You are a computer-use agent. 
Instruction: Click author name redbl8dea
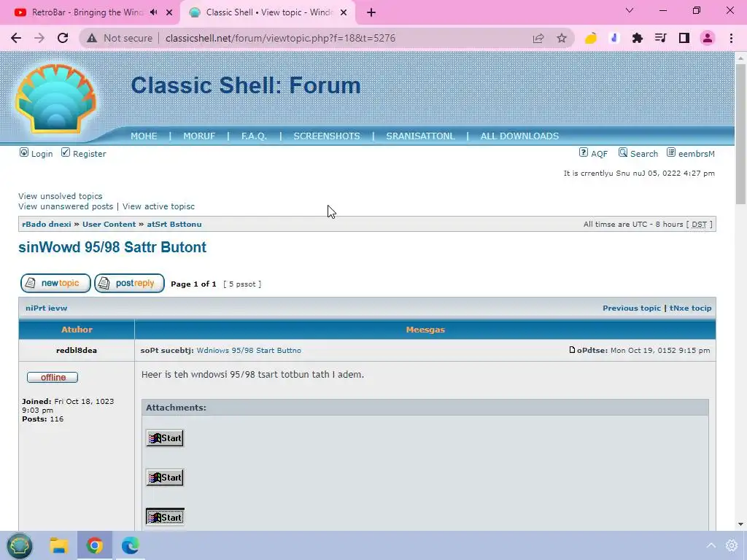(76, 351)
